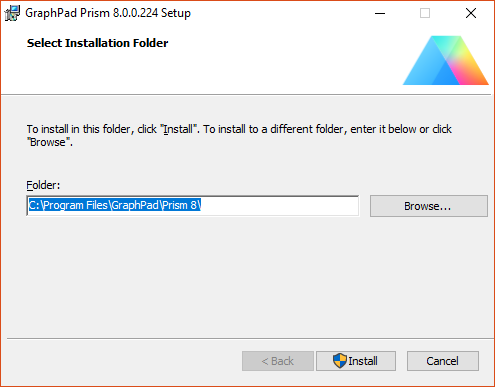The image size is (495, 387).
Task: Click the highlighted Prism 8 path text
Action: click(114, 205)
